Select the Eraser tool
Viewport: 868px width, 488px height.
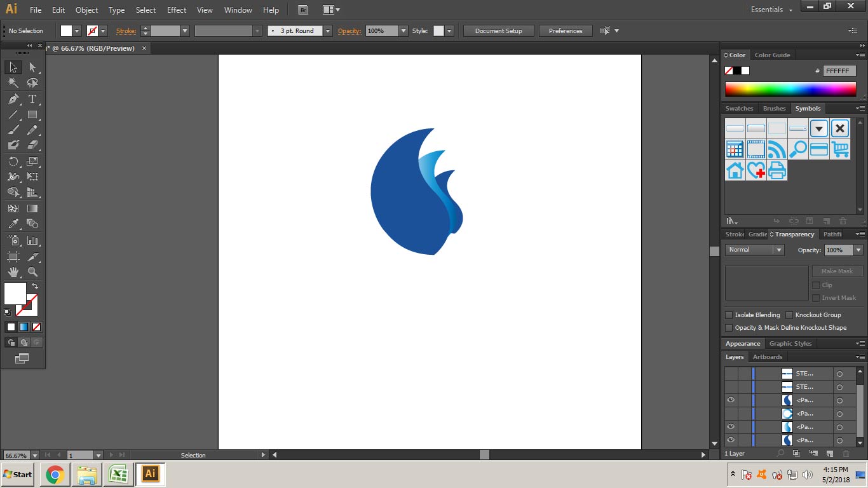tap(32, 146)
